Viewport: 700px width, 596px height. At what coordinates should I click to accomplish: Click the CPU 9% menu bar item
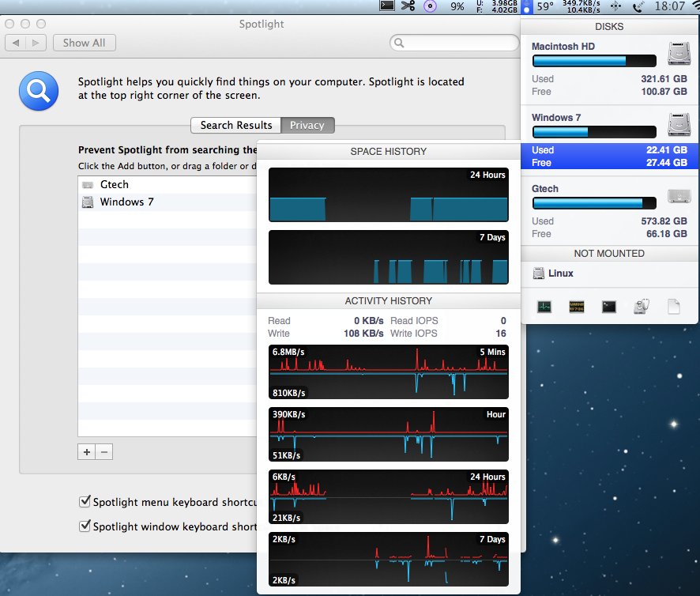click(x=457, y=6)
